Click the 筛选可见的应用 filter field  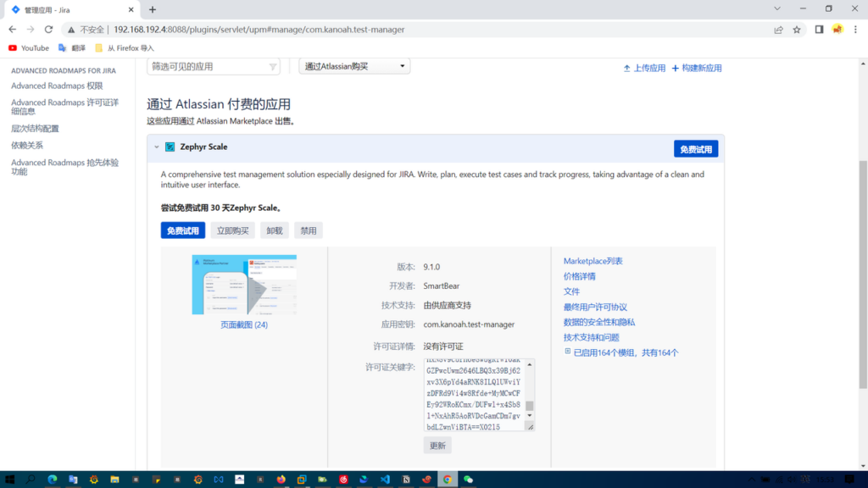point(212,66)
